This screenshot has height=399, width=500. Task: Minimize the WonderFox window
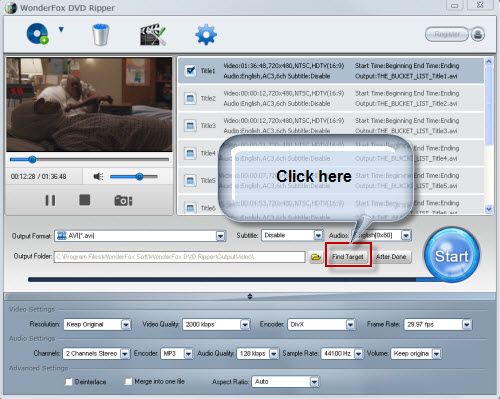point(454,5)
